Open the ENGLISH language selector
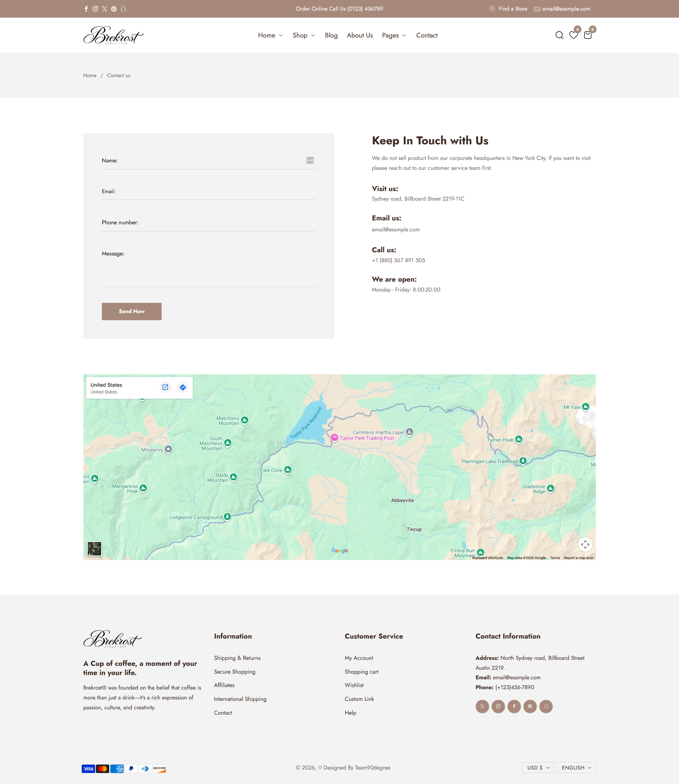The image size is (679, 784). pyautogui.click(x=576, y=768)
